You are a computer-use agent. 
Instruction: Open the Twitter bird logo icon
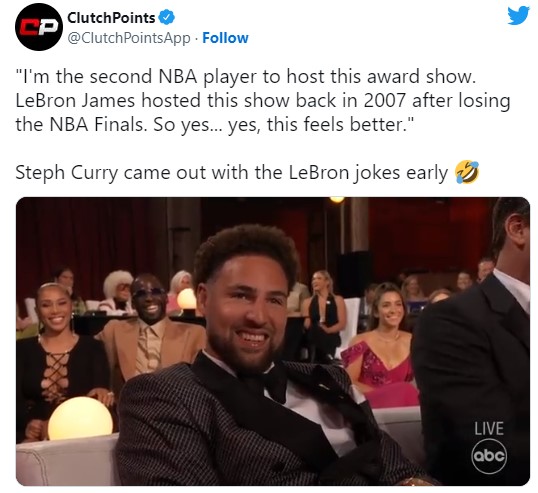[x=518, y=16]
